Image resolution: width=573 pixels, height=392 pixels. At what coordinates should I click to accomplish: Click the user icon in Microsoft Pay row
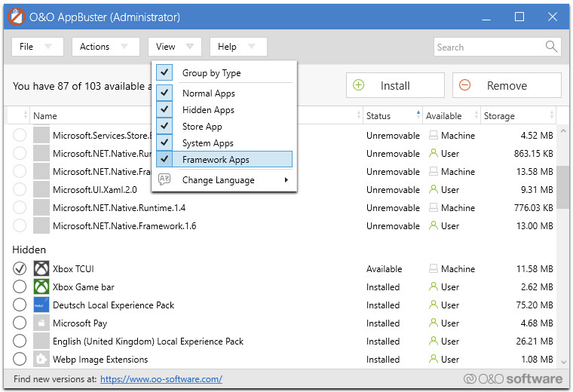click(434, 323)
